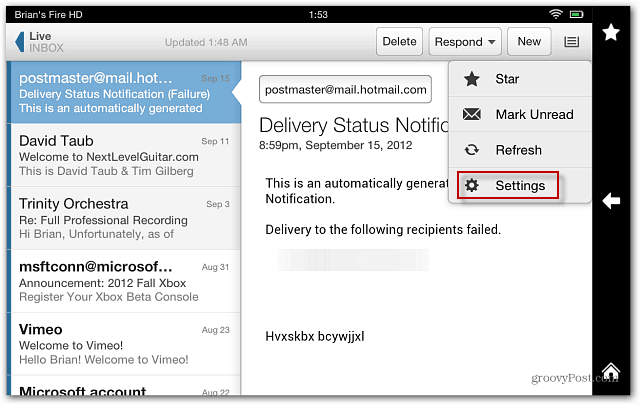Tap the 'This is an automatically generat…' message paragraph
The width and height of the screenshot is (640, 405).
357,191
